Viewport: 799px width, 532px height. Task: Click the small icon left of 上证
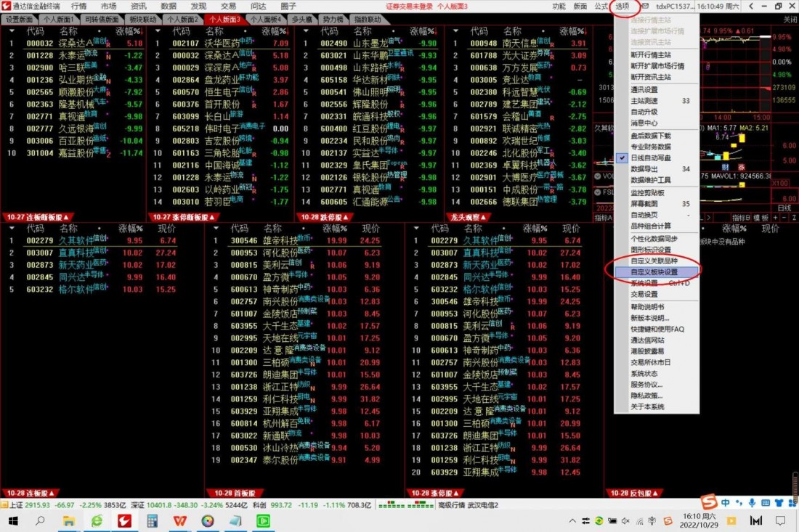[4, 505]
